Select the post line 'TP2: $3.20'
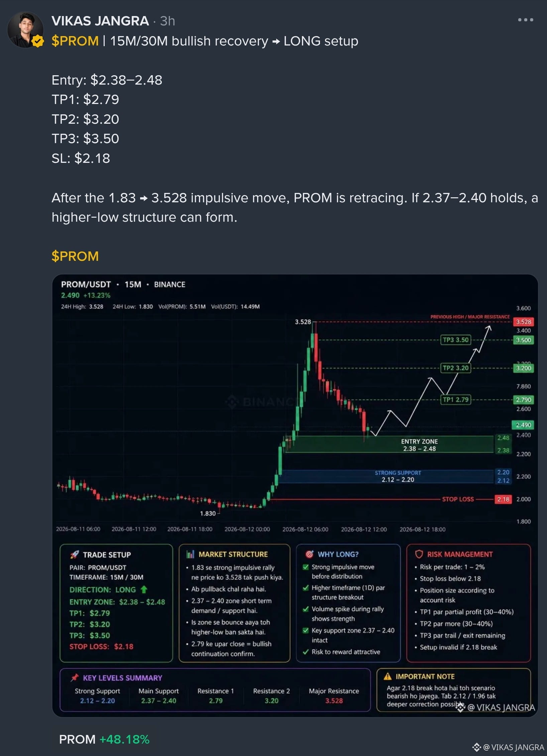The width and height of the screenshot is (547, 756). click(85, 119)
